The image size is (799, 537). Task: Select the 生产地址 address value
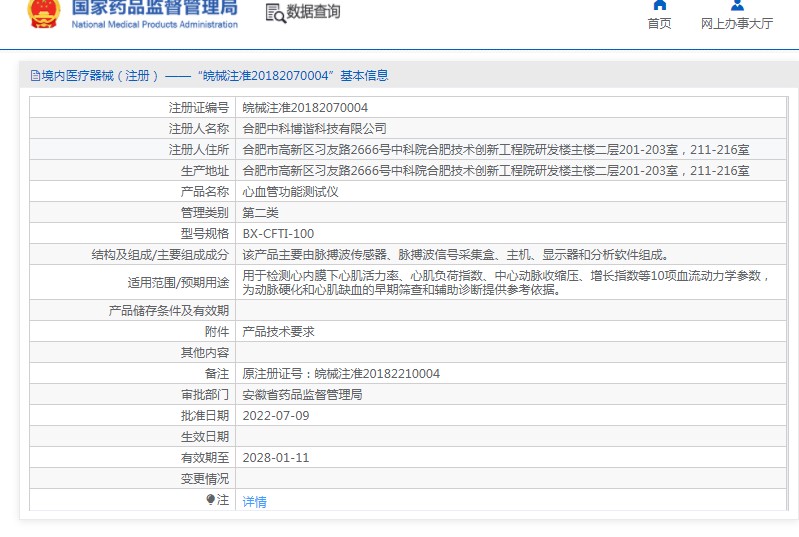tap(496, 171)
